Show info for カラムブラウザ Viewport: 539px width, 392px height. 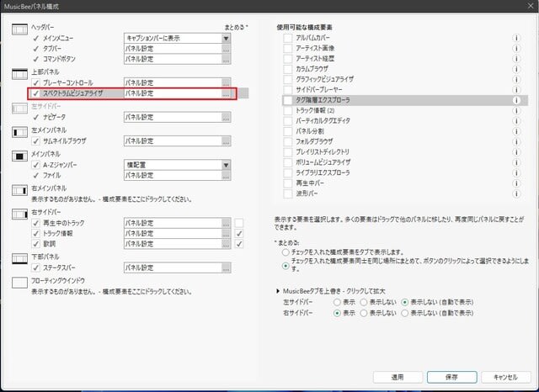click(516, 69)
